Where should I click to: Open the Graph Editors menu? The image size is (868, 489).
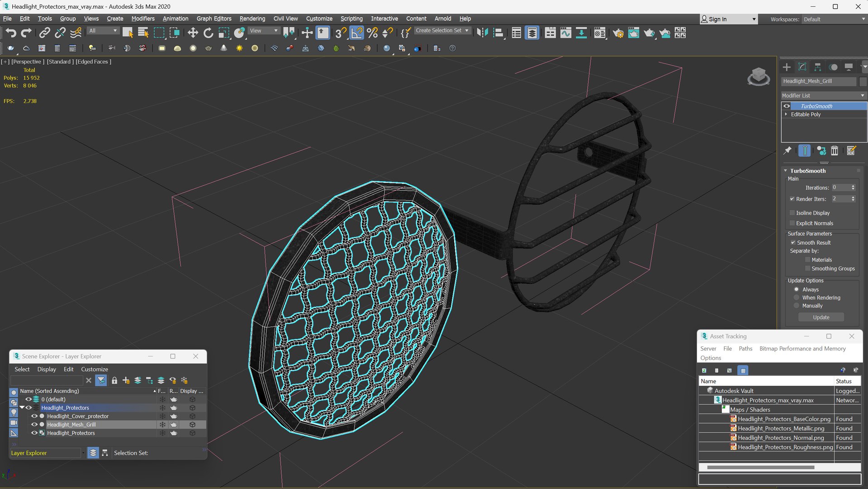[x=214, y=19]
